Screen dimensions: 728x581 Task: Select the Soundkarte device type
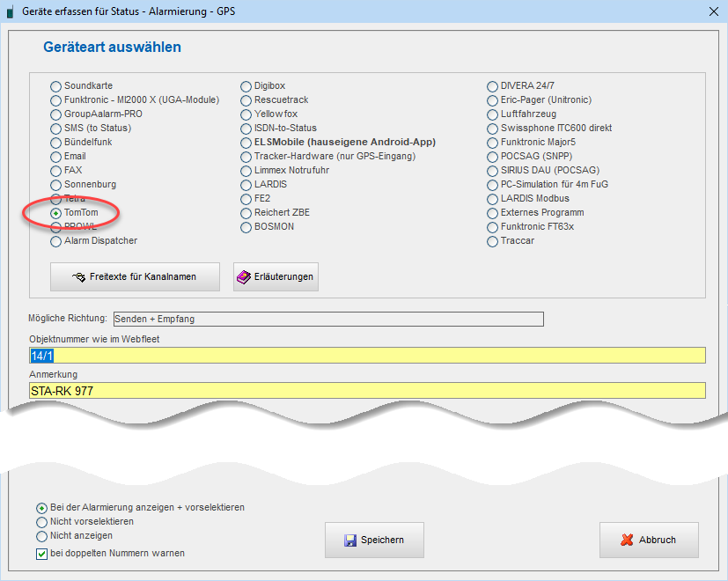tap(56, 86)
